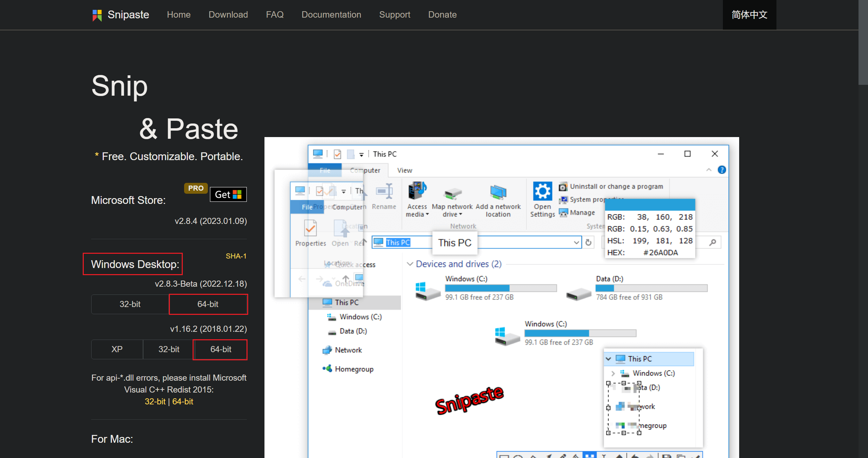
Task: Click the Properties icon in pasted demo snippet
Action: 310,228
